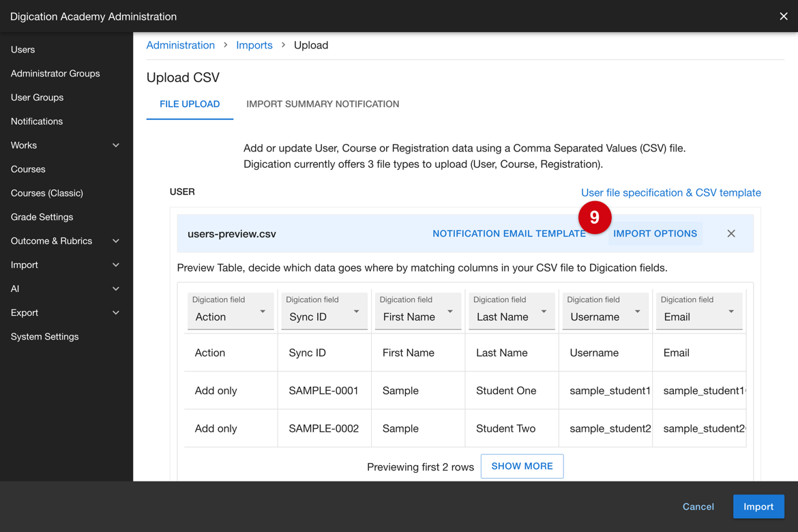The height and width of the screenshot is (532, 798).
Task: Switch to the File Upload tab
Action: pos(190,104)
